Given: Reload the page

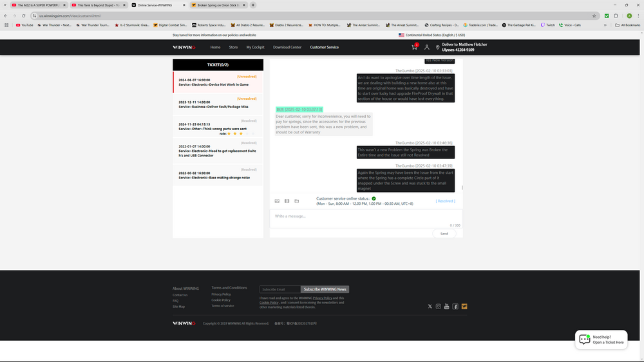Looking at the screenshot, I should click(23, 15).
